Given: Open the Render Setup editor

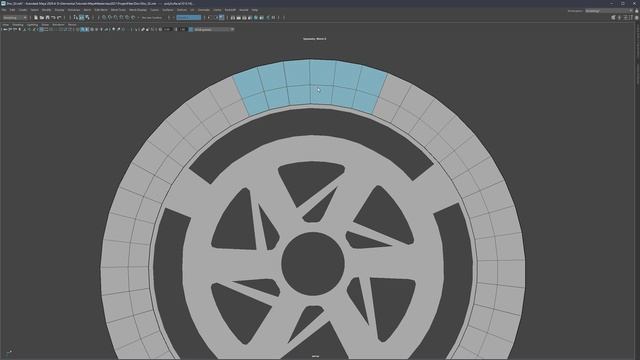Looking at the screenshot, I should (x=261, y=18).
